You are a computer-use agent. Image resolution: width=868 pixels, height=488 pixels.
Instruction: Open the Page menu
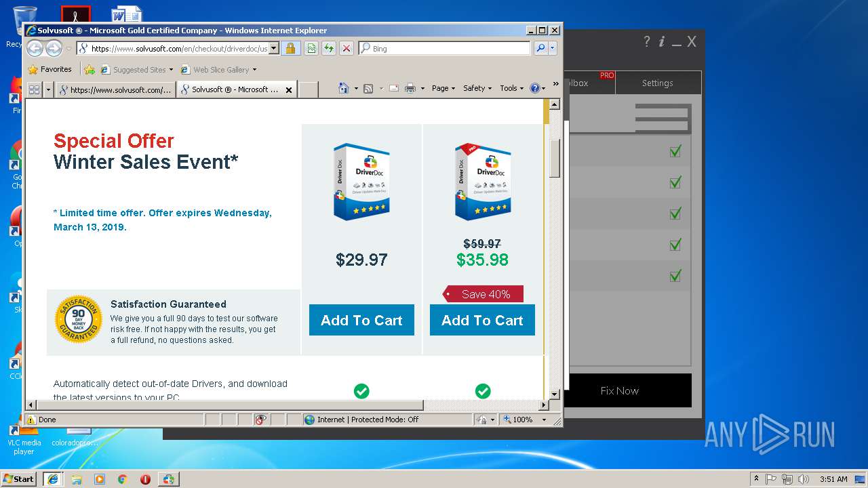tap(443, 88)
